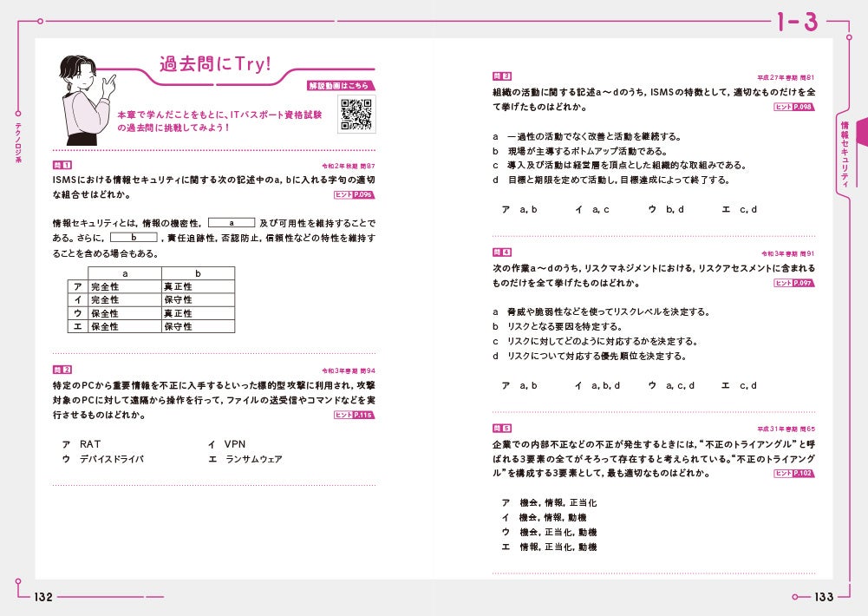Click statement b リスクとなる要因を特定する
Image resolution: width=868 pixels, height=616 pixels.
[x=557, y=327]
